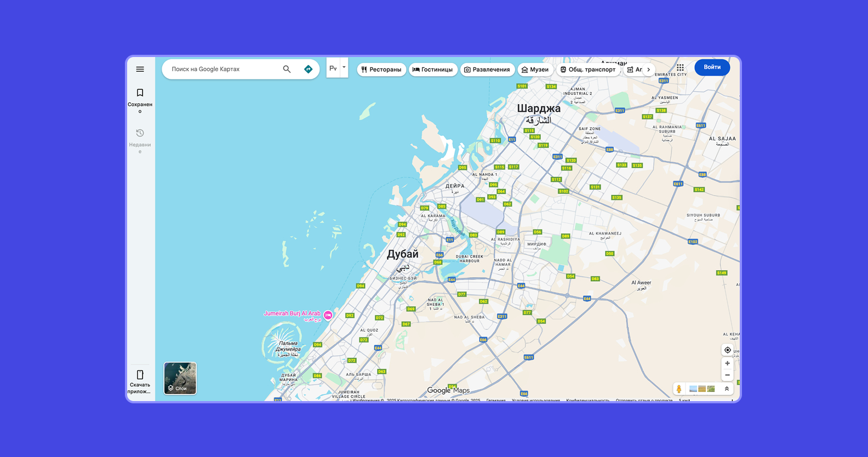The height and width of the screenshot is (457, 868).
Task: Click the Конфиденциальность footer link
Action: coord(587,401)
